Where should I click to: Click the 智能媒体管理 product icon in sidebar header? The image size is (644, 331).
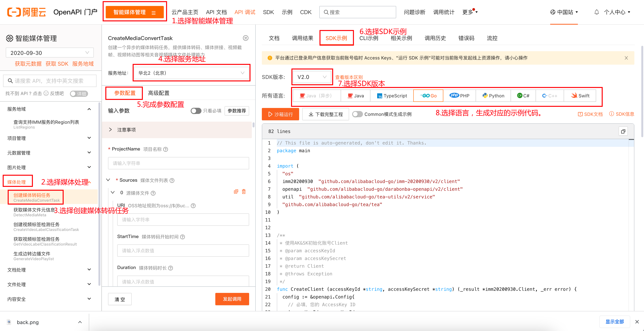(x=9, y=38)
